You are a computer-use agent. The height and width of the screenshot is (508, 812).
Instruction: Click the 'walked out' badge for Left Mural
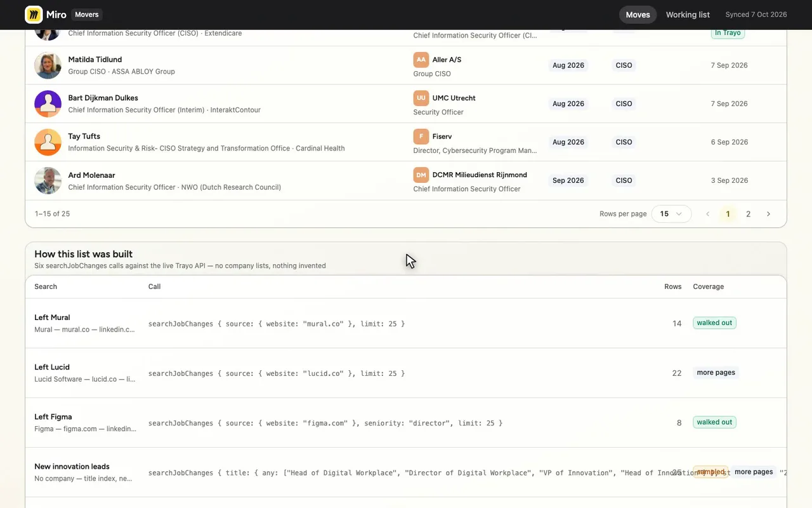tap(714, 323)
